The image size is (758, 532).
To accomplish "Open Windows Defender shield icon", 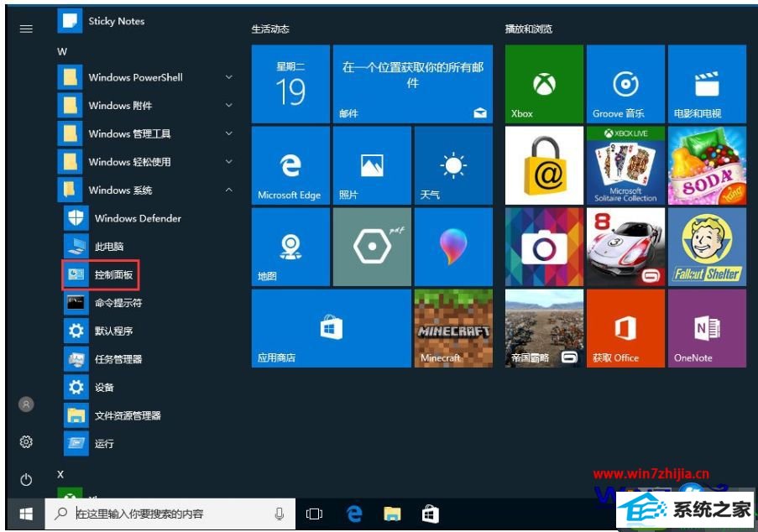I will tap(76, 218).
